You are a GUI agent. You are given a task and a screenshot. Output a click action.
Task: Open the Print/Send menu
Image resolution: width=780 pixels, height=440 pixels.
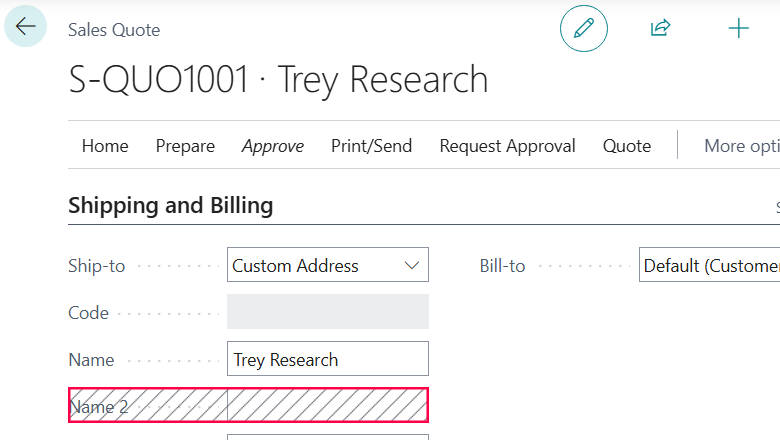(x=371, y=146)
